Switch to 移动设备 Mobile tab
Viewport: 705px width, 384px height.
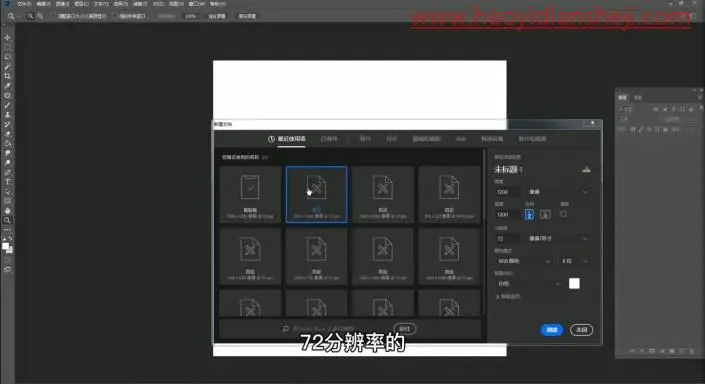(x=492, y=139)
